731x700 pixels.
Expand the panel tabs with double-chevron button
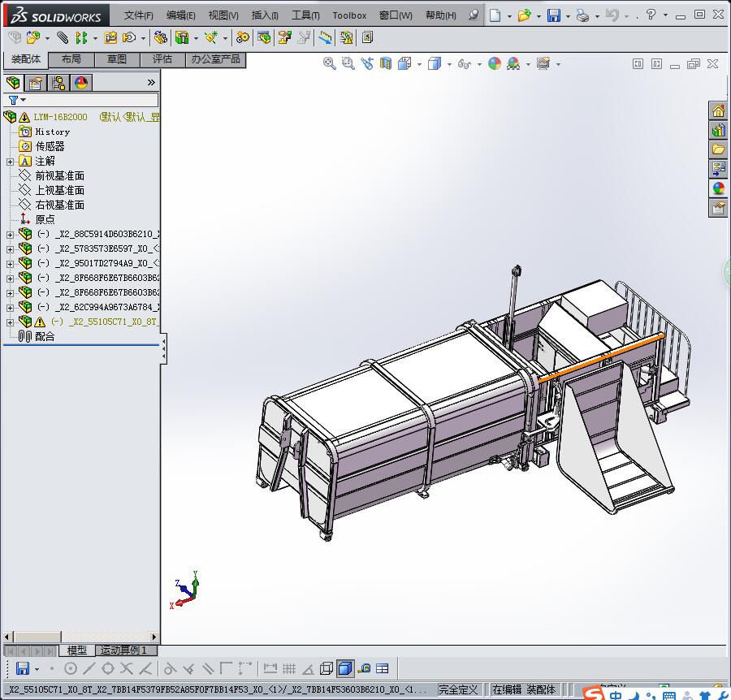[x=151, y=82]
